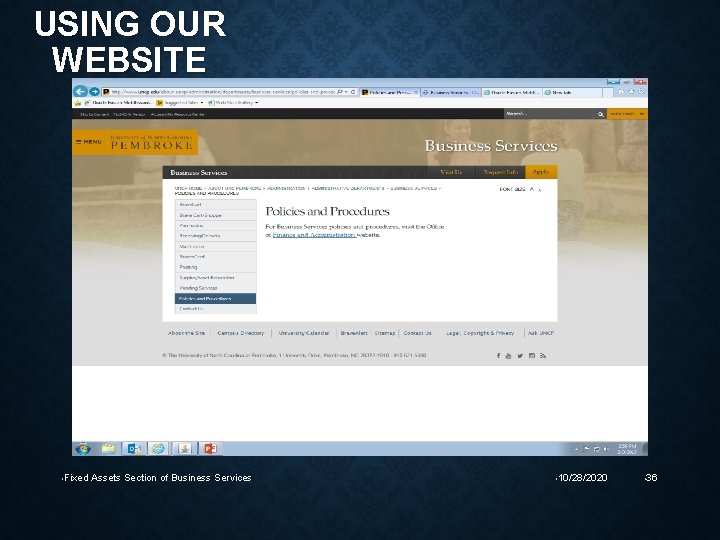Open PowerPoint from the taskbar

pyautogui.click(x=210, y=449)
